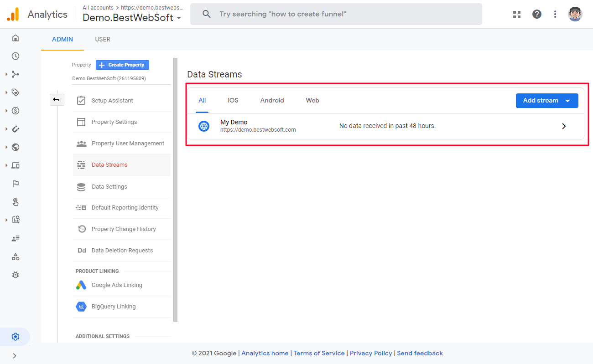
Task: Click the BigQuery Linking hexagon icon
Action: pyautogui.click(x=81, y=307)
